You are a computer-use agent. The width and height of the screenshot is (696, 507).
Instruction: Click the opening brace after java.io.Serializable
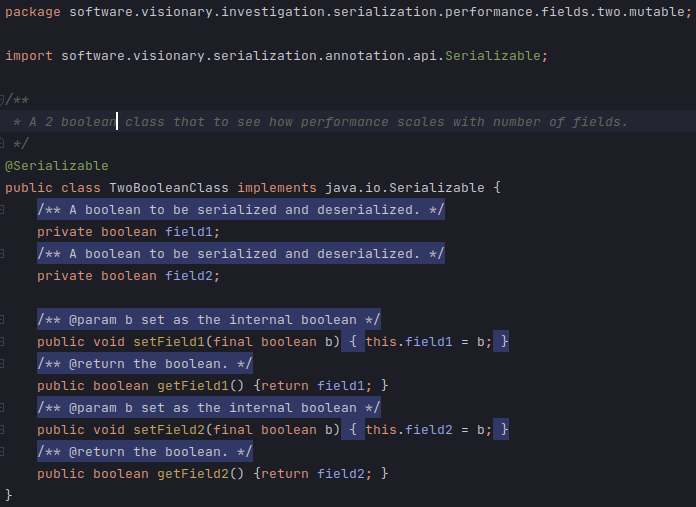(x=497, y=187)
